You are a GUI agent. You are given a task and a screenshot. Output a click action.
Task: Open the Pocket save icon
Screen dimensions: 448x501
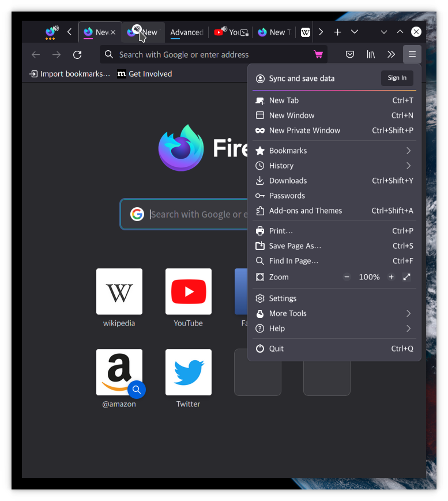click(349, 54)
